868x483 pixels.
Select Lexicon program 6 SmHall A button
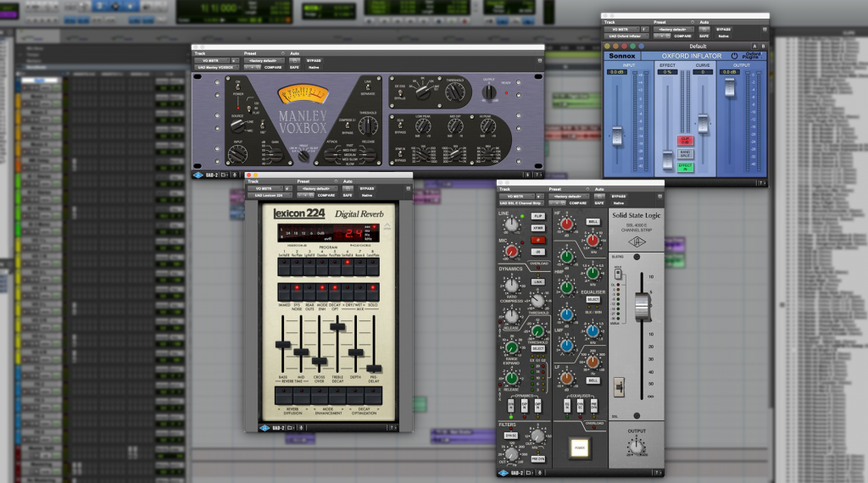(348, 265)
